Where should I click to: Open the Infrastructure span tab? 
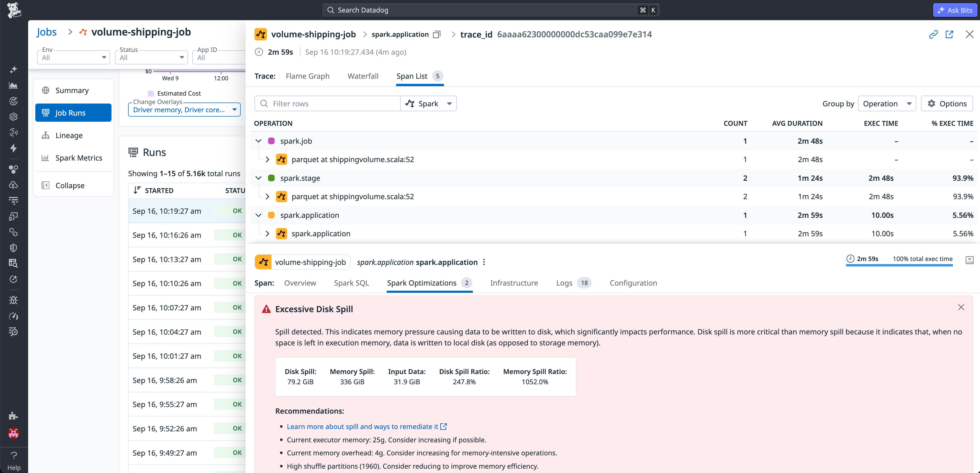[514, 283]
